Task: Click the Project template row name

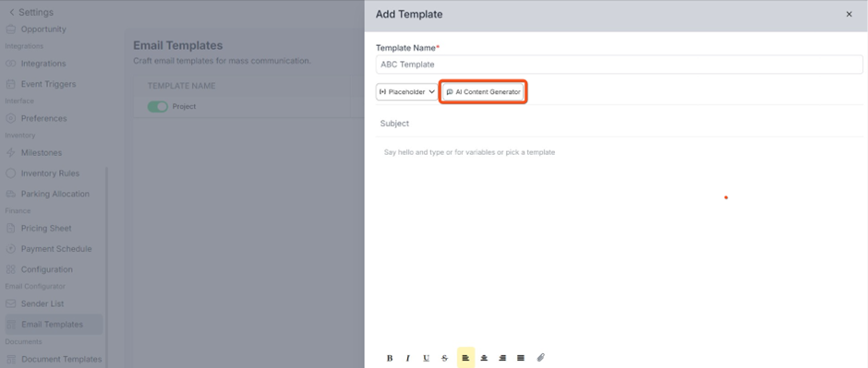Action: 184,107
